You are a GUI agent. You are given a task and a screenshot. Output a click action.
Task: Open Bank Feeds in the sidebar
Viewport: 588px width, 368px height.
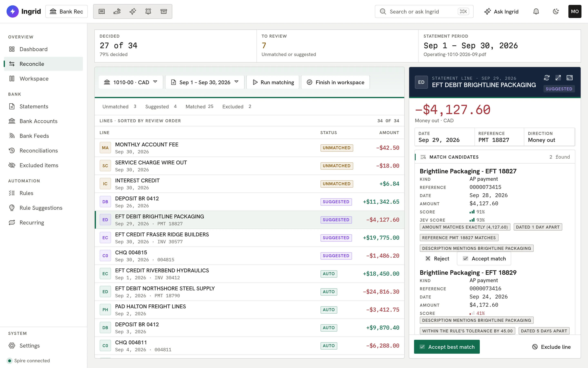43,136
